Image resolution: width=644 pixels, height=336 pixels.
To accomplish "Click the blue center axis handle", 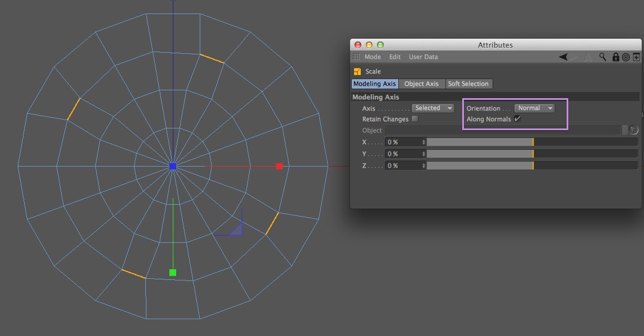I will 173,166.
